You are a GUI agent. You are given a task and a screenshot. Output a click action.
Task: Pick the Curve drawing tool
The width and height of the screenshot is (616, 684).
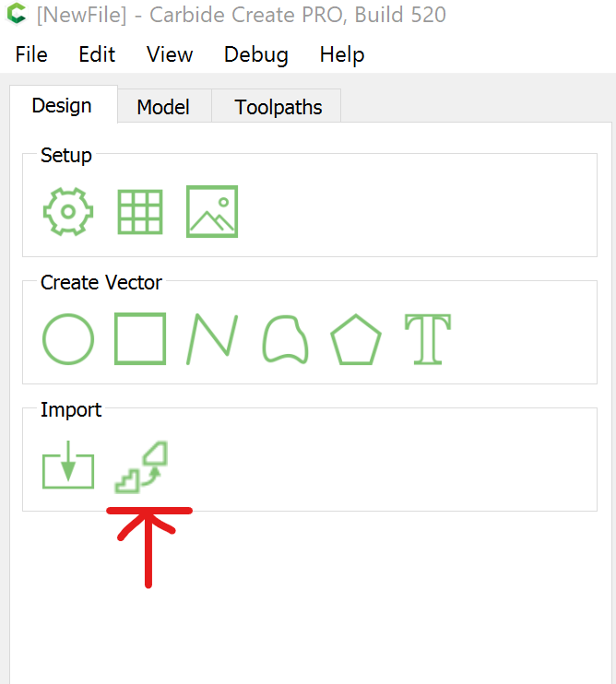284,339
